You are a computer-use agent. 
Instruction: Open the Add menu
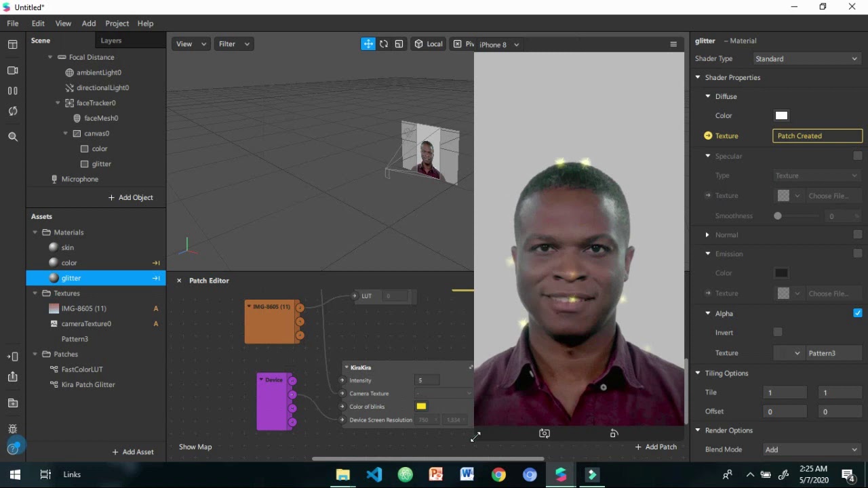[89, 23]
